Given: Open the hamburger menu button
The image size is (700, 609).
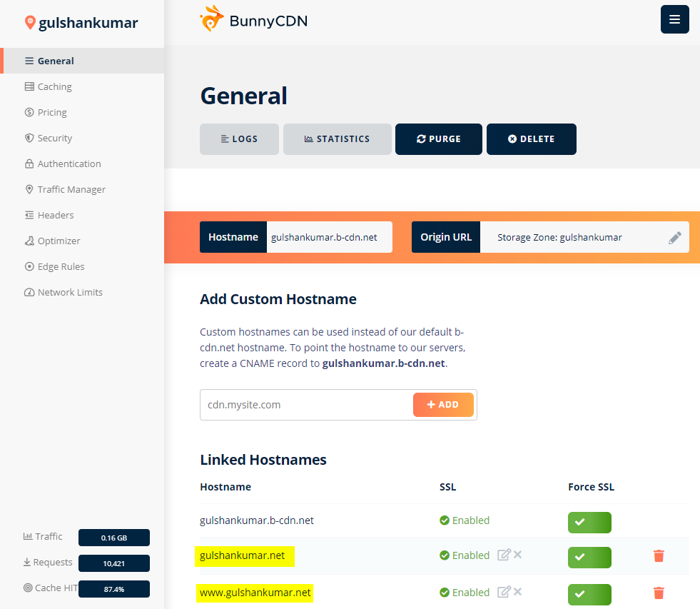Looking at the screenshot, I should (x=674, y=19).
